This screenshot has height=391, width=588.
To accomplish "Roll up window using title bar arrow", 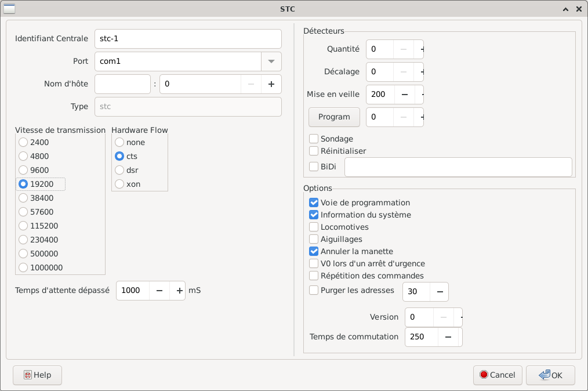I will click(x=565, y=9).
